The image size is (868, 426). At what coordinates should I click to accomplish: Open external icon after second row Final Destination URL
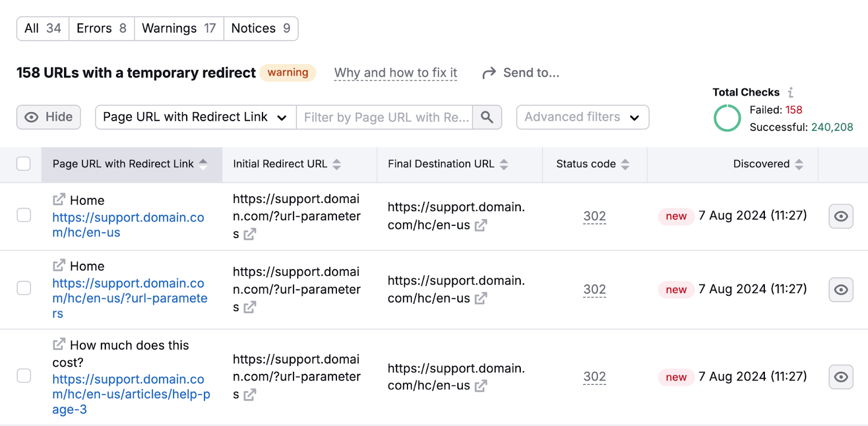pos(481,298)
